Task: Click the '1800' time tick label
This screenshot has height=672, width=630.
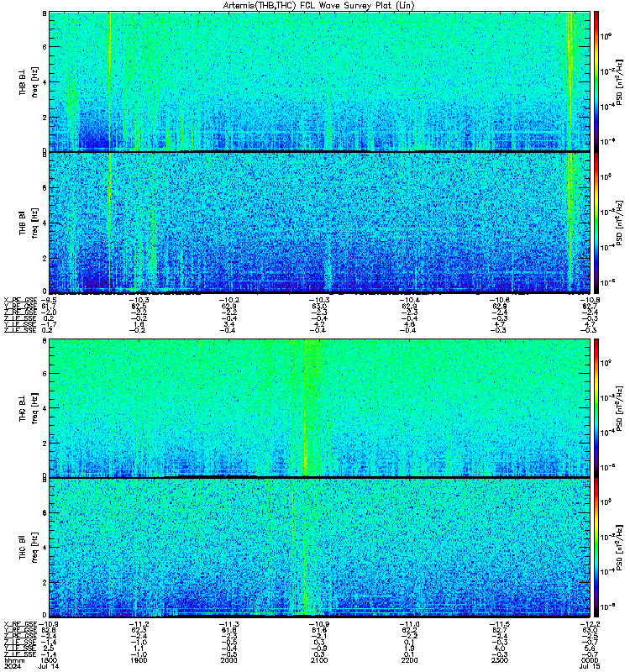Action: (50, 660)
